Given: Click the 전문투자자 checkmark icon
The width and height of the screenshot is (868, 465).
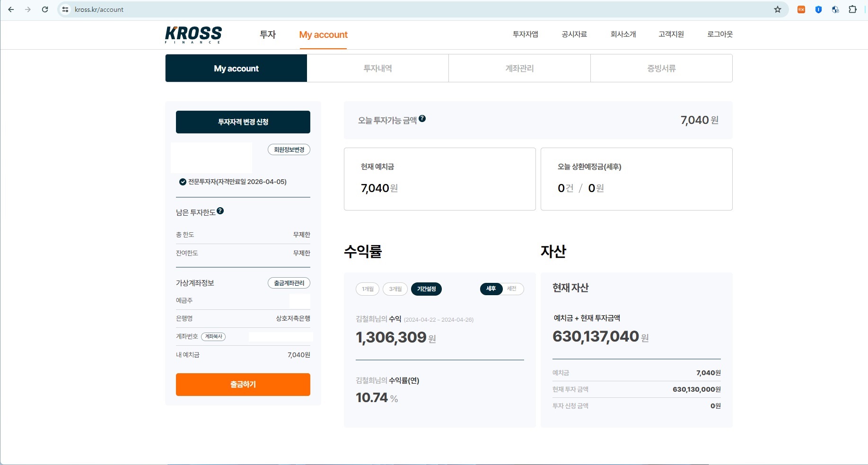Looking at the screenshot, I should [x=183, y=182].
